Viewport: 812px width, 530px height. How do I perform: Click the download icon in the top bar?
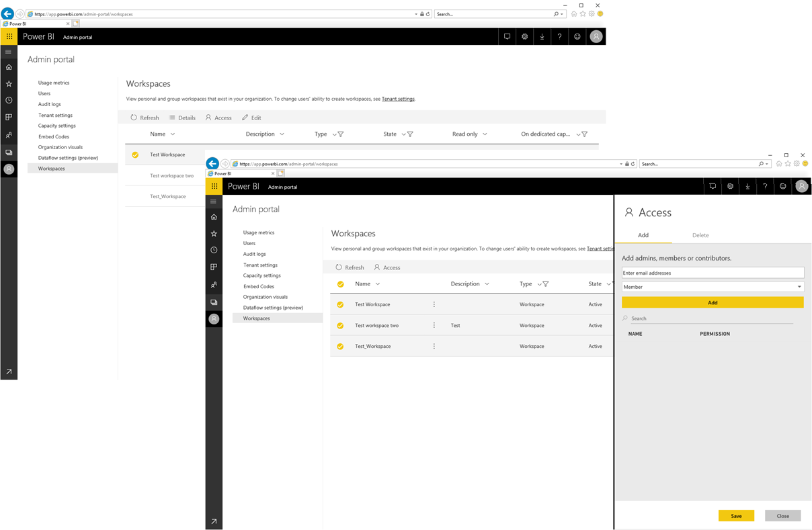coord(747,186)
